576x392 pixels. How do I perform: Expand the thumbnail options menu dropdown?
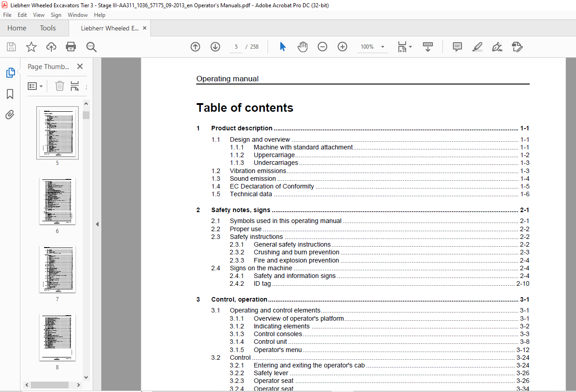35,86
